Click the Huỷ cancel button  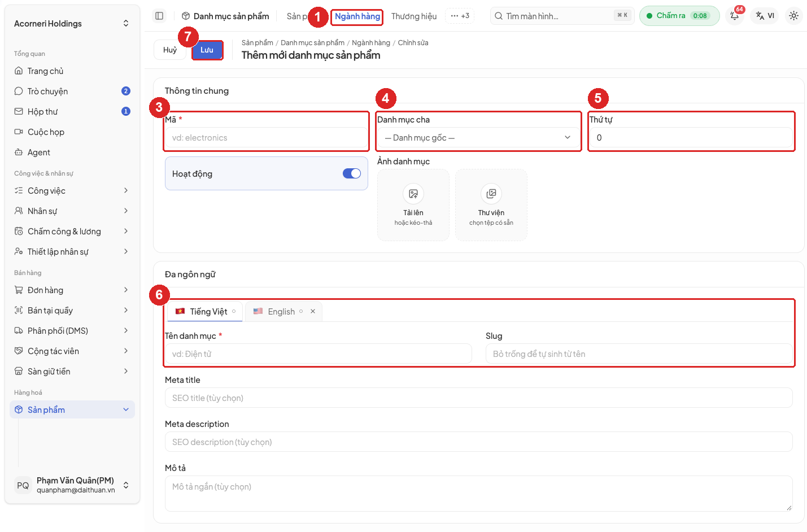click(170, 50)
